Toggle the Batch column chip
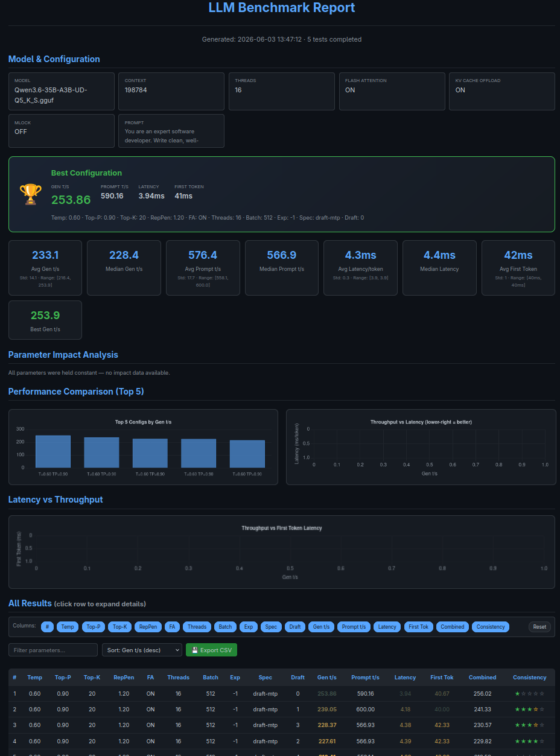 coord(225,627)
